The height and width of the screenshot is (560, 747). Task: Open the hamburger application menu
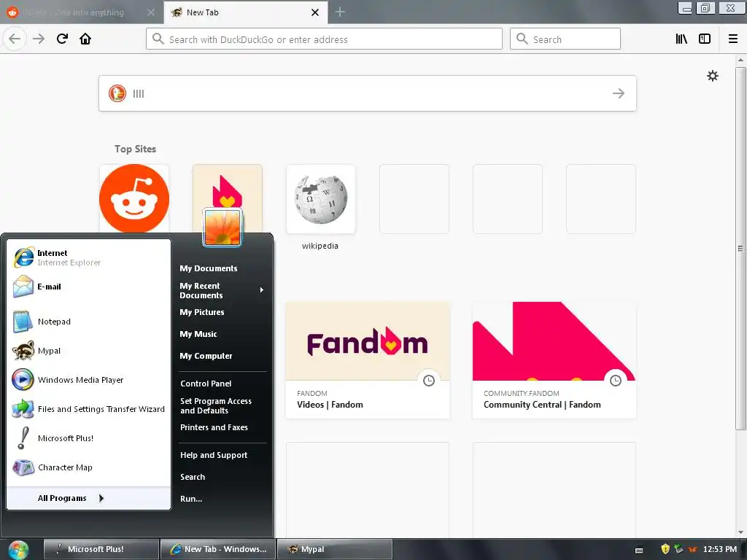point(733,39)
